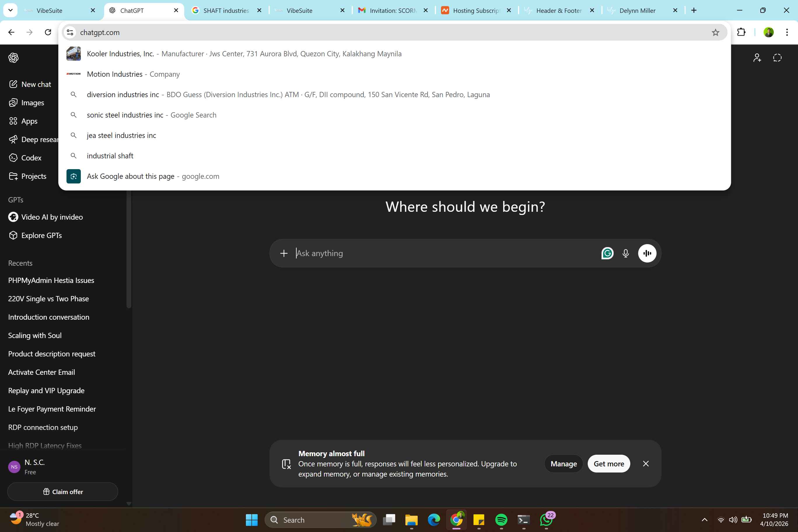
Task: Open Introduction conversation chat
Action: (x=48, y=317)
